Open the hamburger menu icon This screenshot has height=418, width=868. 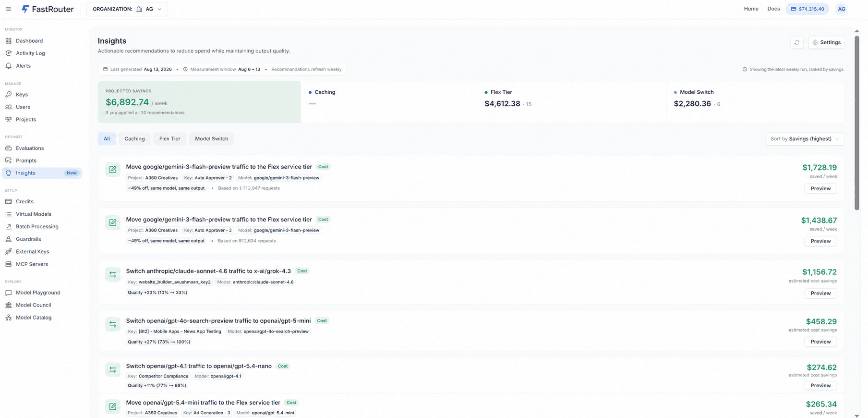pos(9,9)
